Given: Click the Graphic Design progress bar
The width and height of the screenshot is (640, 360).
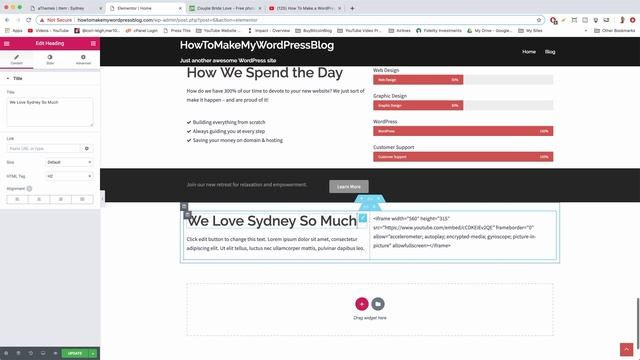Looking at the screenshot, I should 463,105.
